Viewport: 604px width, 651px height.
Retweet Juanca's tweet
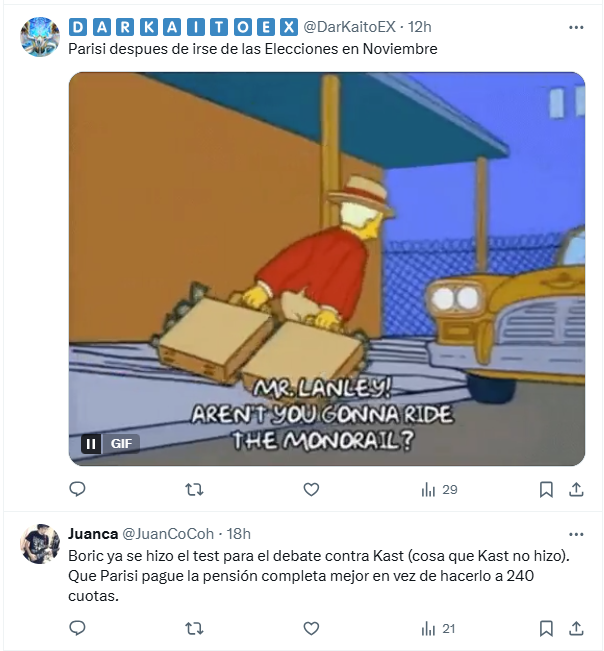(x=194, y=629)
